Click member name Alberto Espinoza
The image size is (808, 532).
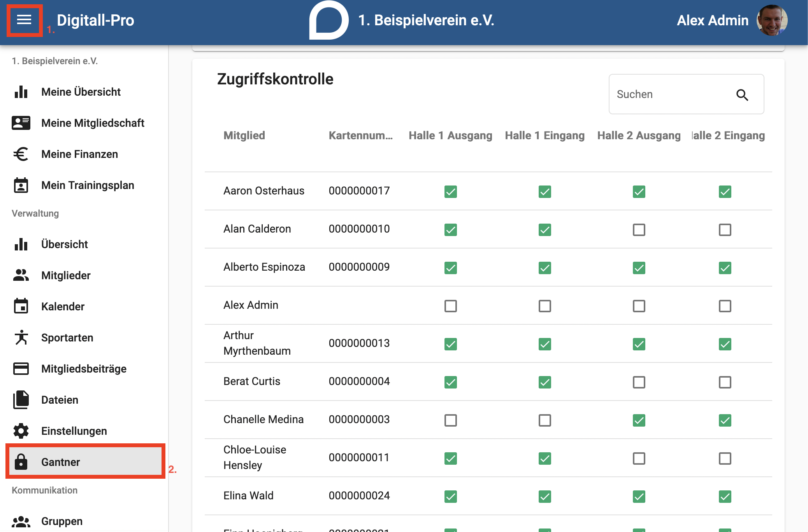pos(264,267)
